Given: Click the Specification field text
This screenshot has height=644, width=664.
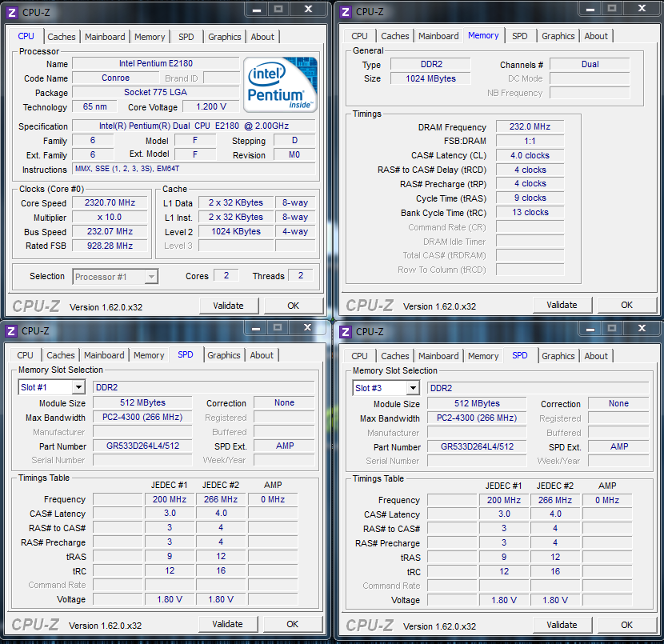Looking at the screenshot, I should pos(194,126).
